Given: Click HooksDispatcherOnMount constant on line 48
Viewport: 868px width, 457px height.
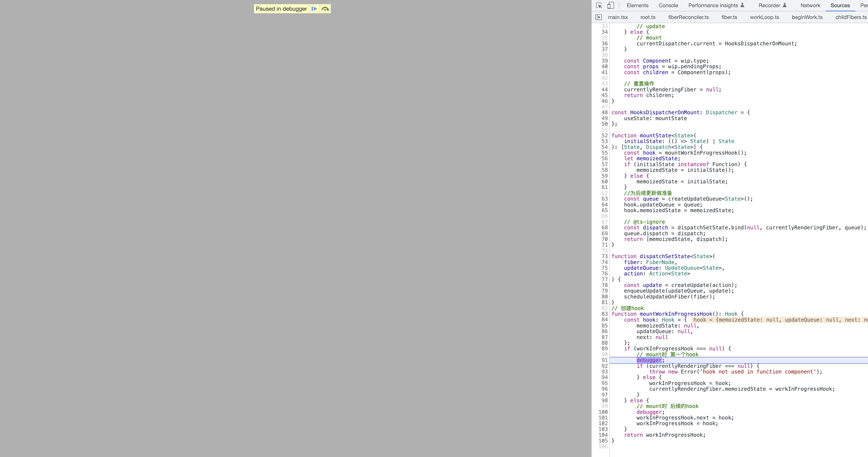Looking at the screenshot, I should [x=665, y=113].
